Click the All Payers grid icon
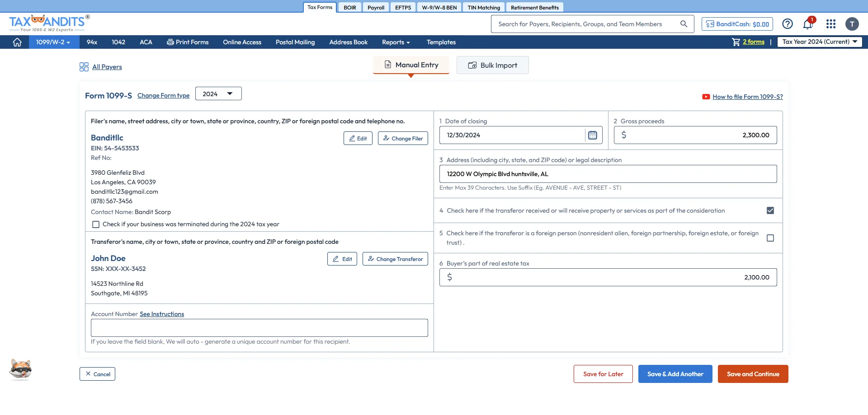Image resolution: width=868 pixels, height=415 pixels. 84,67
